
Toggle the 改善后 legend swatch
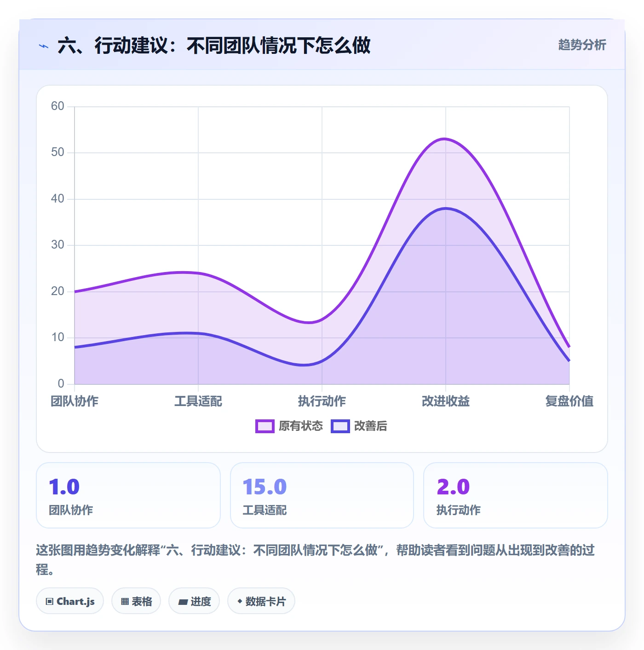[340, 426]
